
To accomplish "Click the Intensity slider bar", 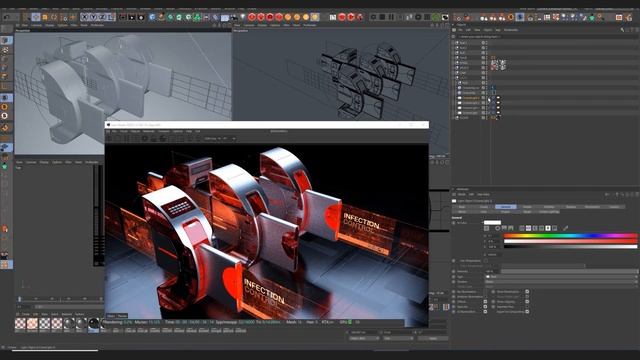I will (569, 271).
